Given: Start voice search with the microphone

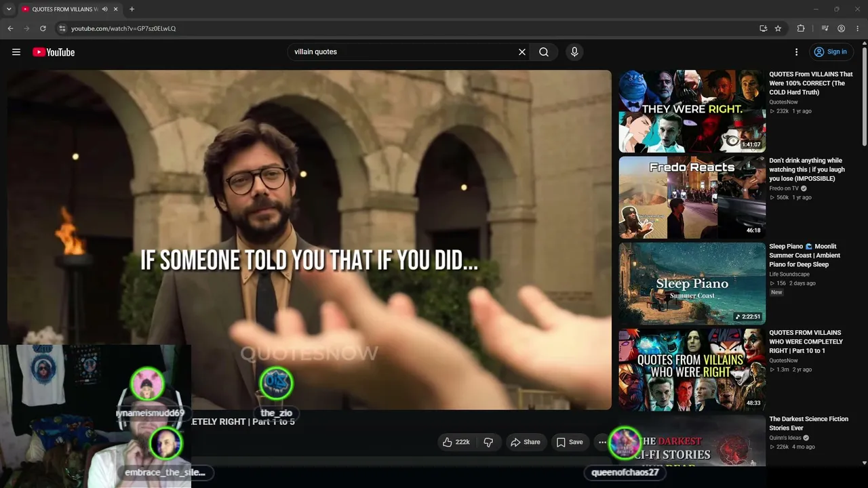Looking at the screenshot, I should 574,52.
